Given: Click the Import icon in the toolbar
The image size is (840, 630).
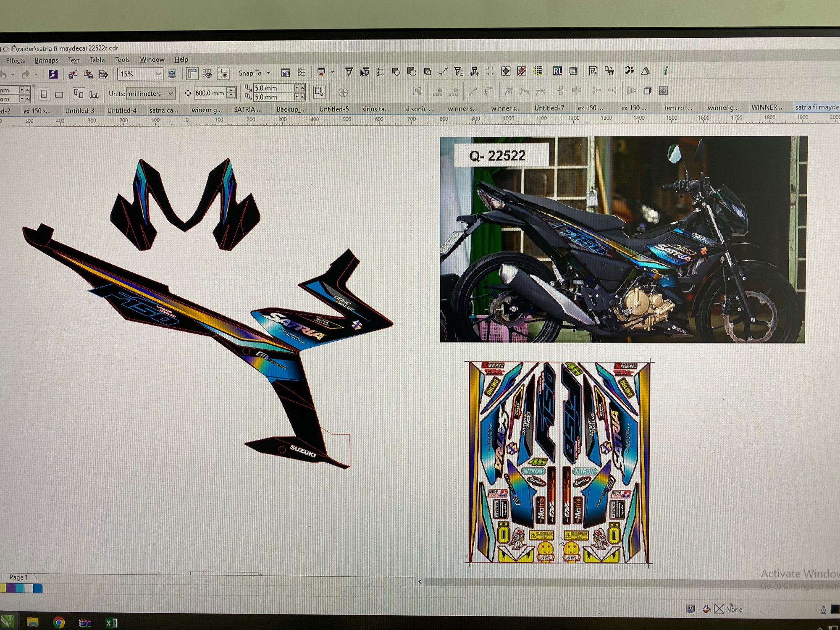Looking at the screenshot, I should tap(73, 74).
